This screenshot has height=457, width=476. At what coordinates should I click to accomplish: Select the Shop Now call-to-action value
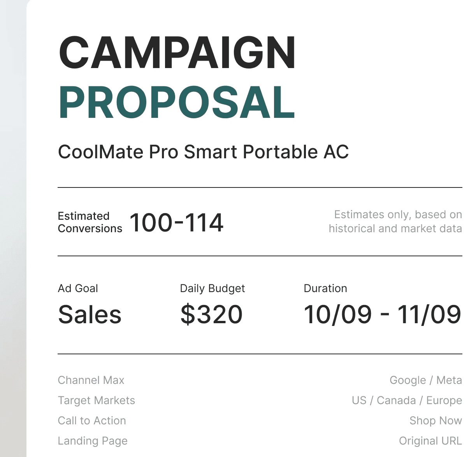[436, 420]
